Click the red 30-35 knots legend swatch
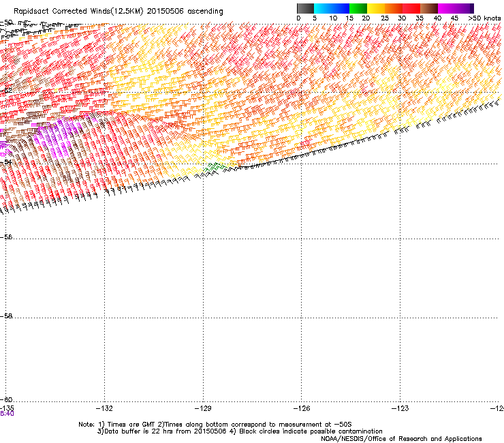This screenshot has height=443, width=504. tap(411, 8)
